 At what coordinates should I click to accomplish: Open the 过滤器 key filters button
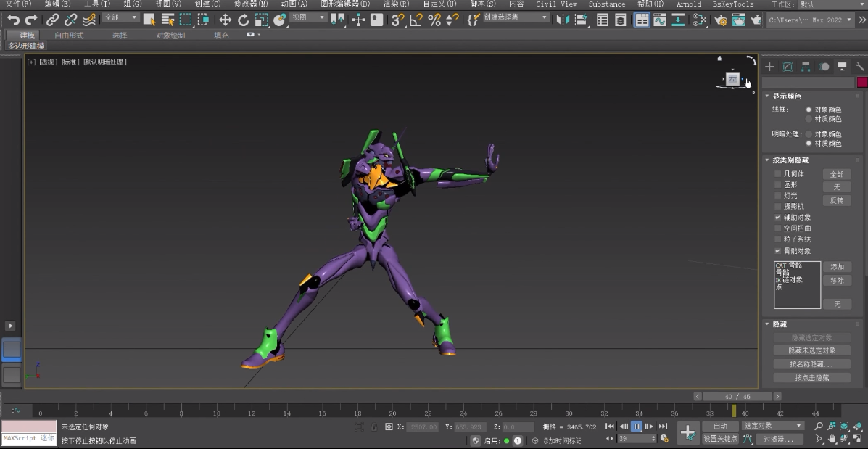780,439
